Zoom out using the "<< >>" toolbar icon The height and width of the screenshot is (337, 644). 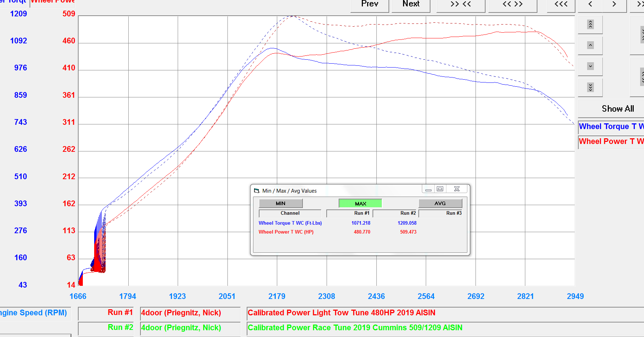[x=512, y=4]
